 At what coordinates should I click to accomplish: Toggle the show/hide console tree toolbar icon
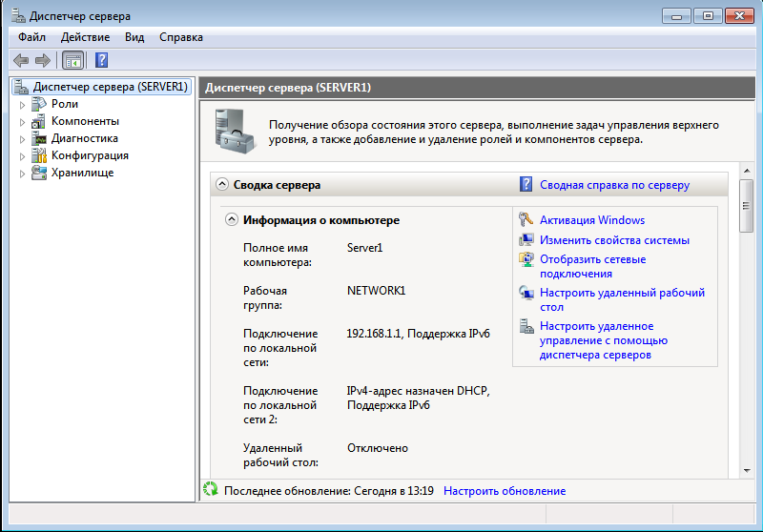[73, 61]
